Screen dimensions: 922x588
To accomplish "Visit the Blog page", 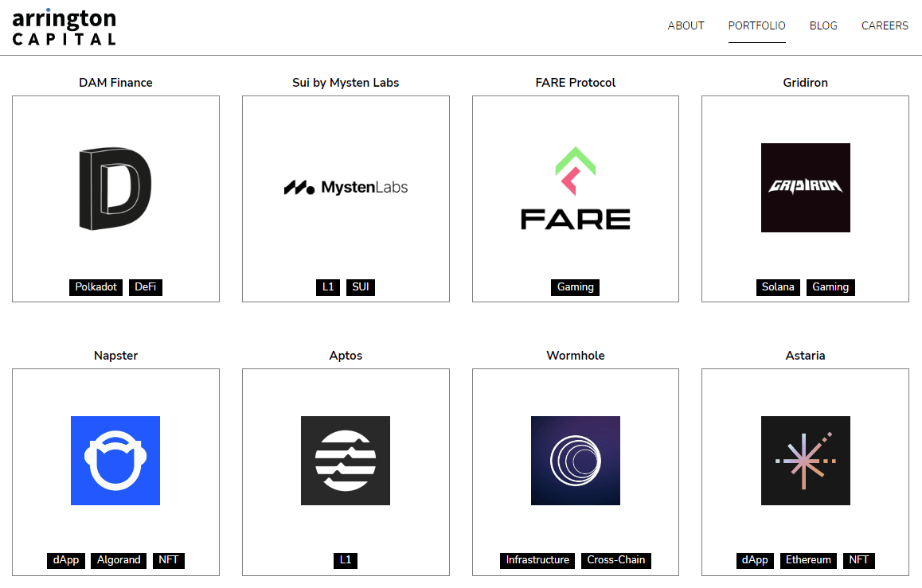I will pos(823,25).
